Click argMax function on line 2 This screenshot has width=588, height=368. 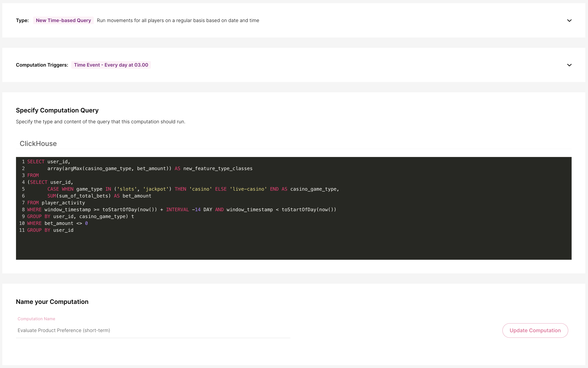73,168
